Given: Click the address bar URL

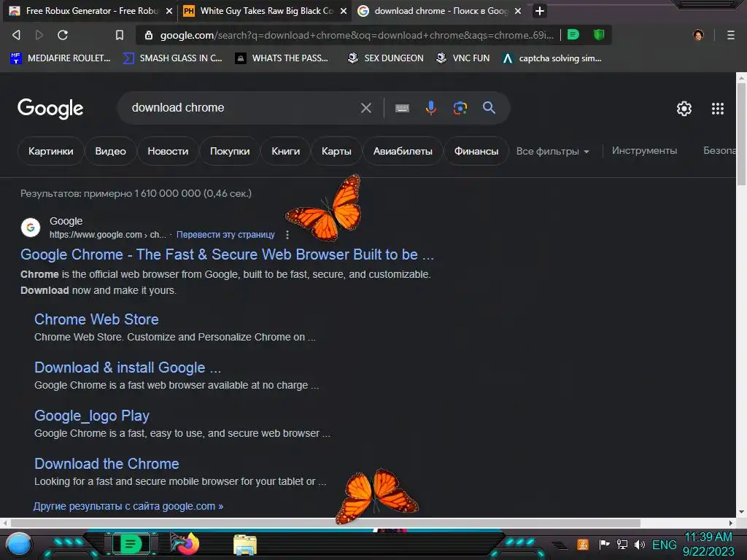Looking at the screenshot, I should click(356, 35).
